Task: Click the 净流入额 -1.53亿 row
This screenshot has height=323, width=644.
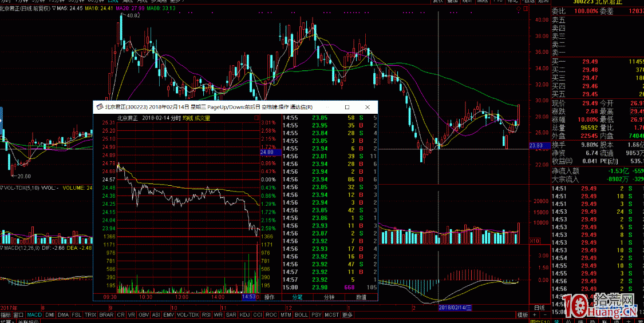Action: (x=597, y=170)
